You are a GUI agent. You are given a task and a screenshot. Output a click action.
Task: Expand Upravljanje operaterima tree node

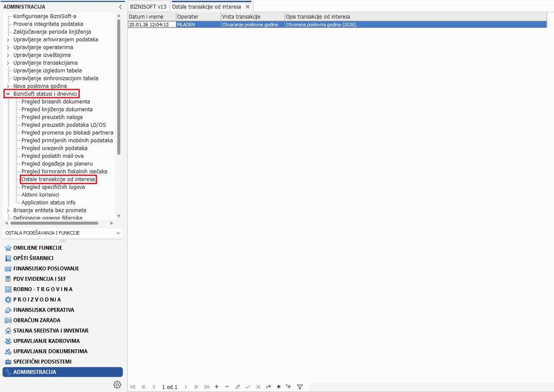pyautogui.click(x=8, y=47)
